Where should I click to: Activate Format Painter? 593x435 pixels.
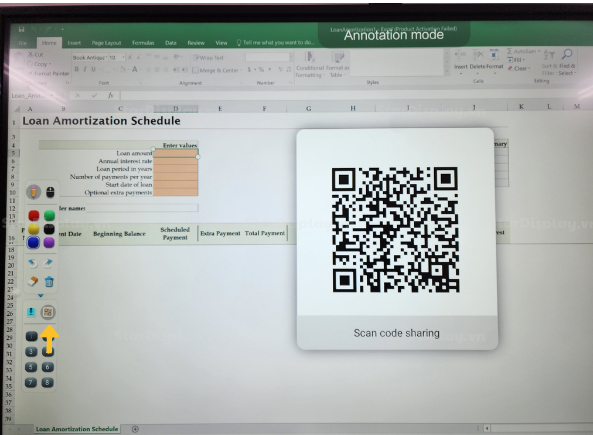pyautogui.click(x=49, y=73)
